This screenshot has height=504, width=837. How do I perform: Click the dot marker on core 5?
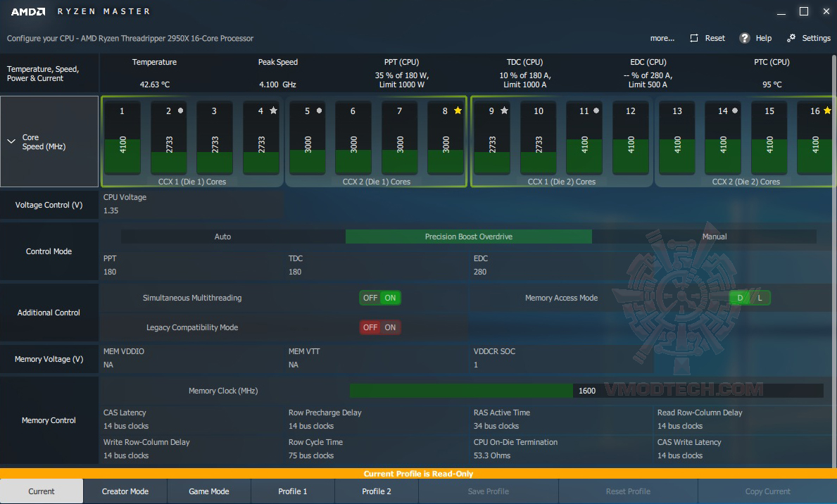pyautogui.click(x=319, y=111)
